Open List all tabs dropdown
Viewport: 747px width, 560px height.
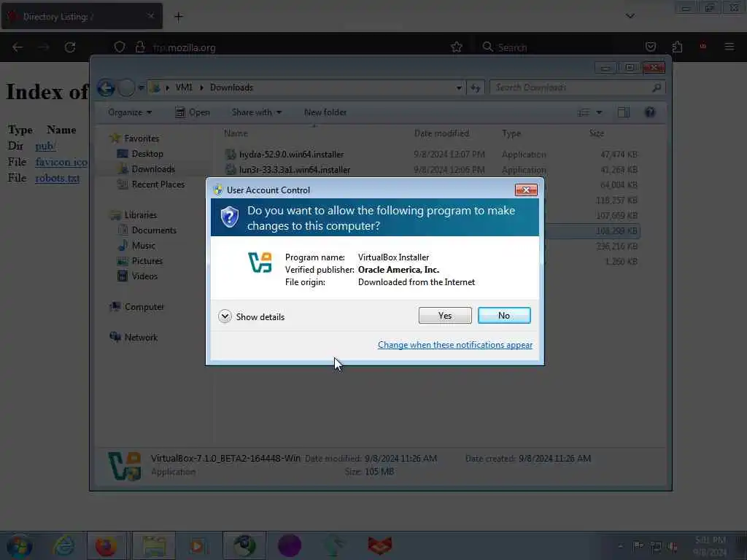(630, 16)
